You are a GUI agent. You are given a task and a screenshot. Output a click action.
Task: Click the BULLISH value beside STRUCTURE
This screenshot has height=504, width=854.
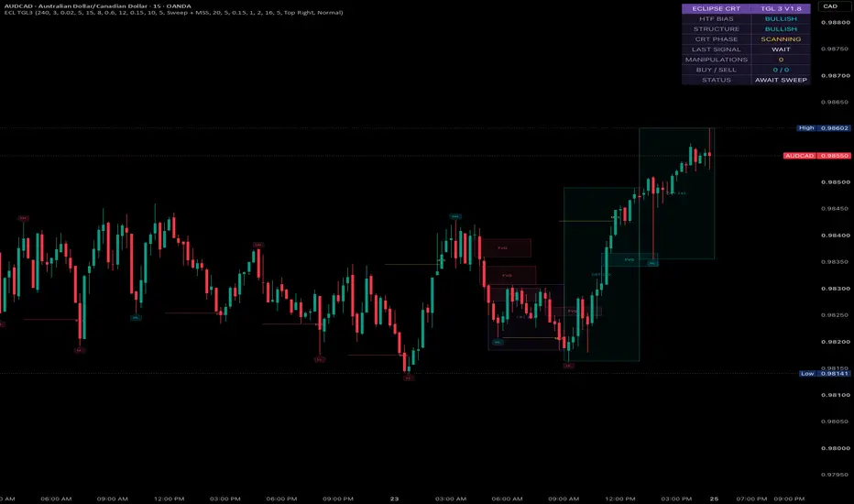[781, 29]
